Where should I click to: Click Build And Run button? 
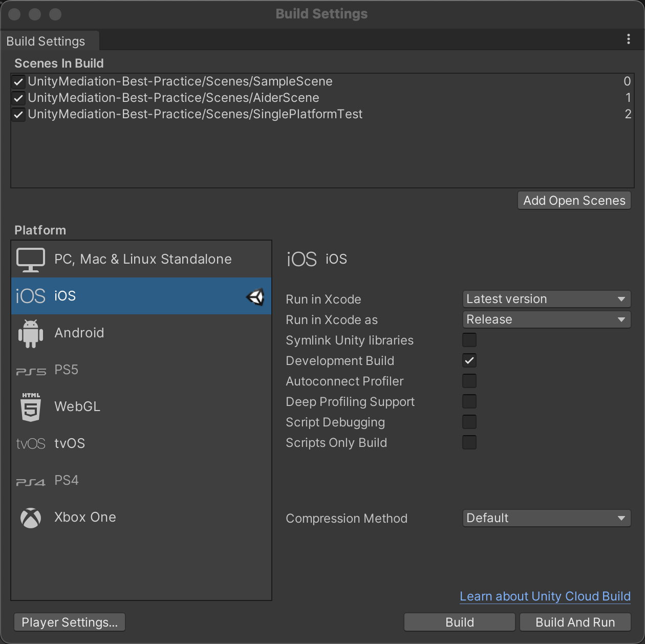click(x=575, y=622)
